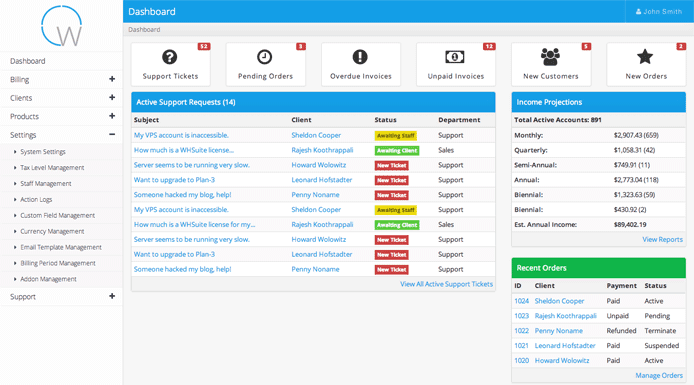The width and height of the screenshot is (694, 385).
Task: Expand the Support sidebar section
Action: pyautogui.click(x=112, y=296)
